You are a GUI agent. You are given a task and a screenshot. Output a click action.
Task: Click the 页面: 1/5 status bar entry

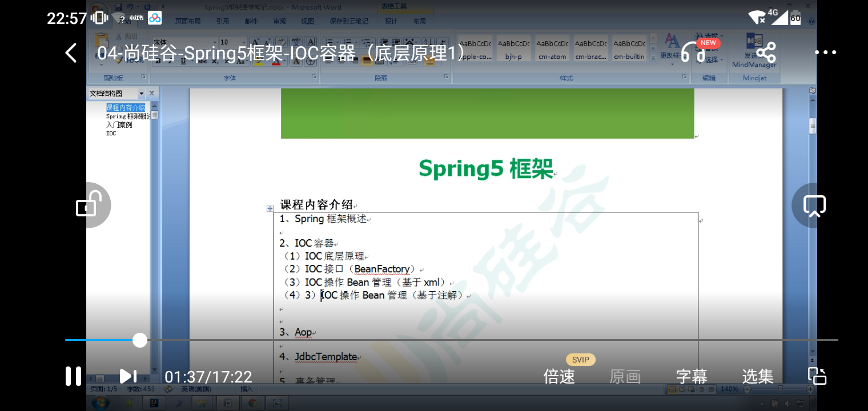tap(104, 389)
